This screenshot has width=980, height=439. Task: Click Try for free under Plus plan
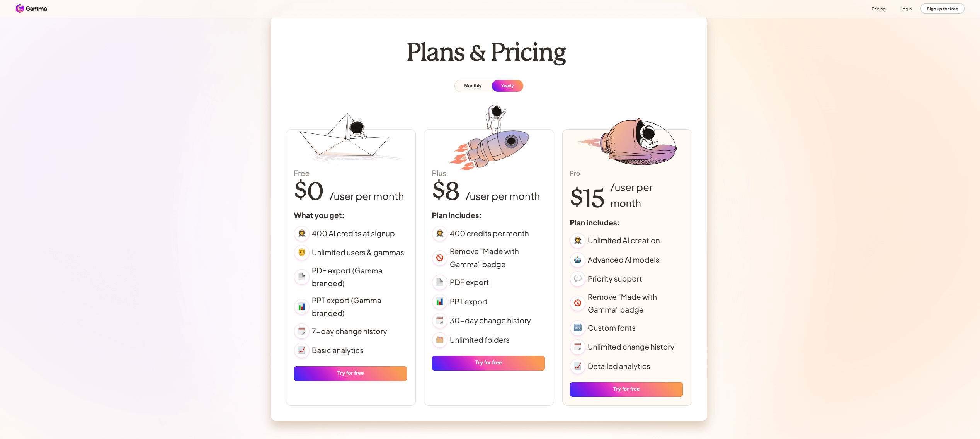[x=488, y=363]
